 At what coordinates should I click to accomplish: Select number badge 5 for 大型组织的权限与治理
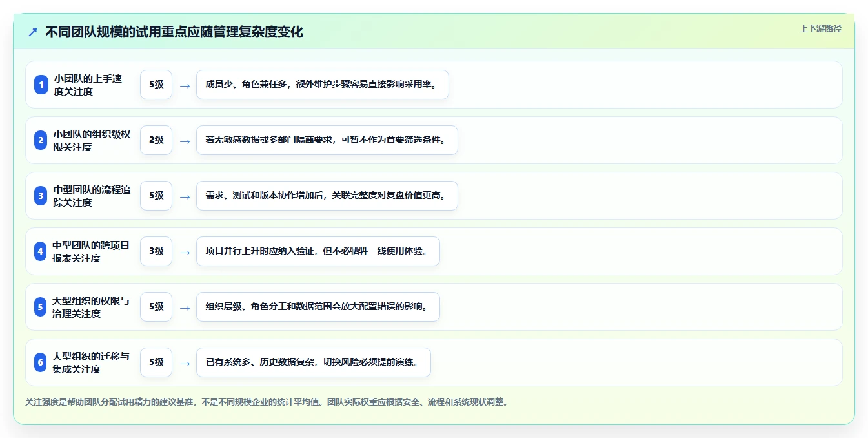pos(41,307)
